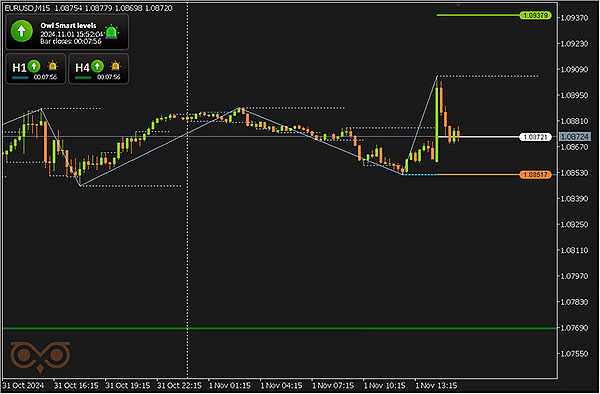Click the brown owl logo watermark
This screenshot has width=600, height=394.
click(x=40, y=357)
